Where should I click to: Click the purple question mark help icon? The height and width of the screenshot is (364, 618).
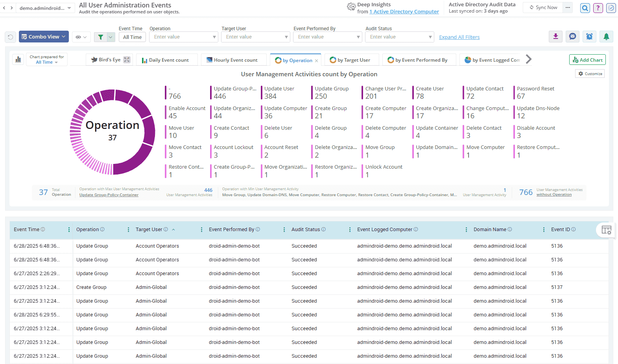(598, 8)
